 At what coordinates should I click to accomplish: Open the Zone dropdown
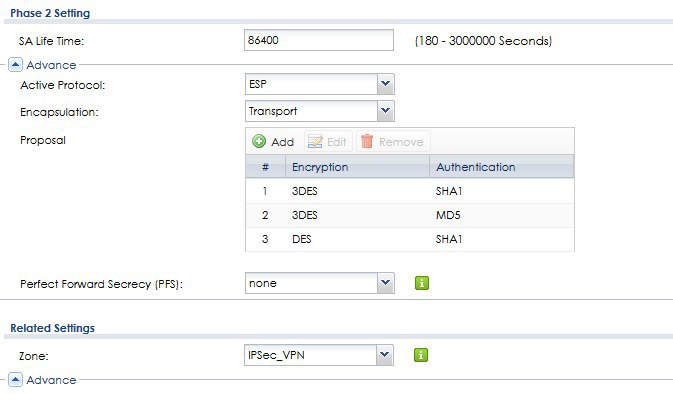tap(385, 354)
